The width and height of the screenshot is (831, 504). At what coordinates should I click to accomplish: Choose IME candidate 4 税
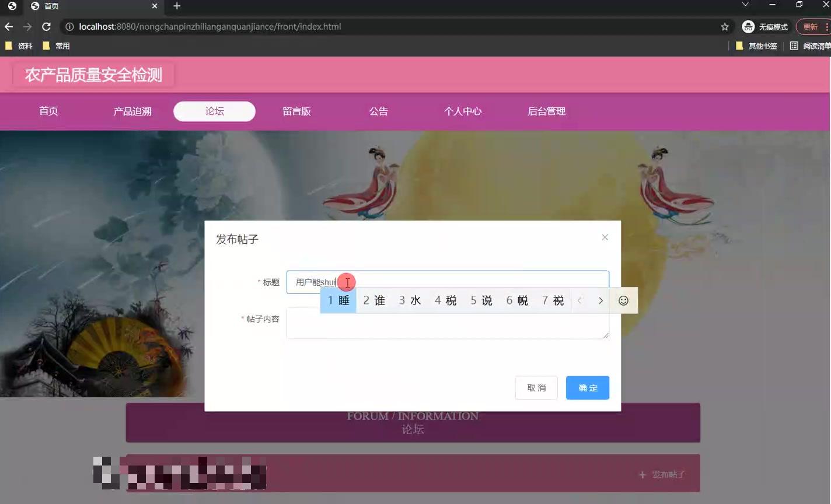(445, 300)
